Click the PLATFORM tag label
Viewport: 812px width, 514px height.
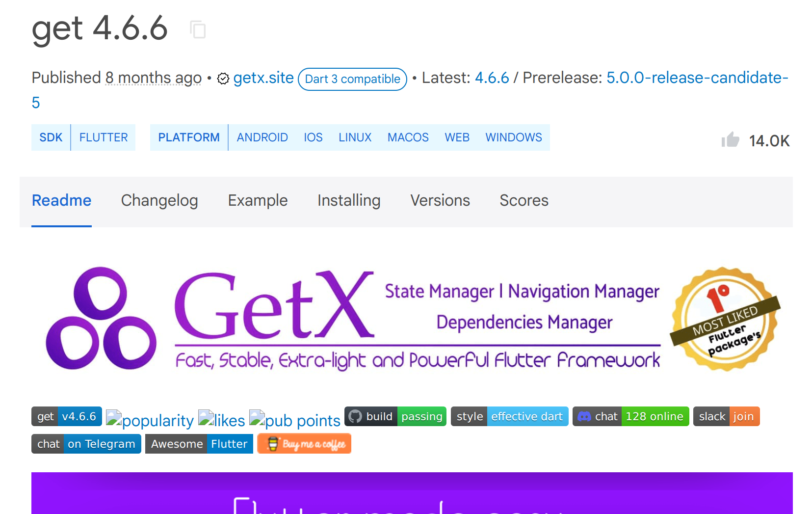(x=189, y=137)
